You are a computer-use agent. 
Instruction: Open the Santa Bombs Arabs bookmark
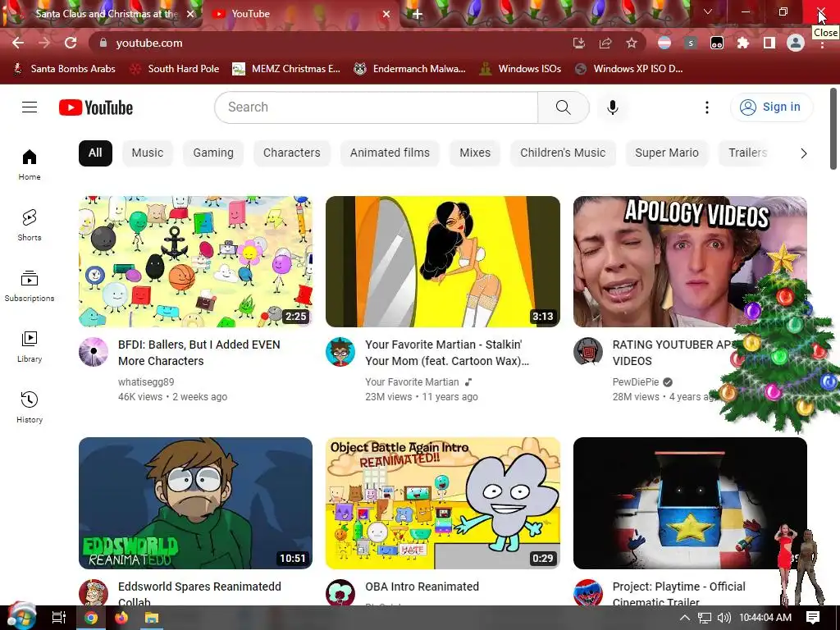pyautogui.click(x=64, y=69)
